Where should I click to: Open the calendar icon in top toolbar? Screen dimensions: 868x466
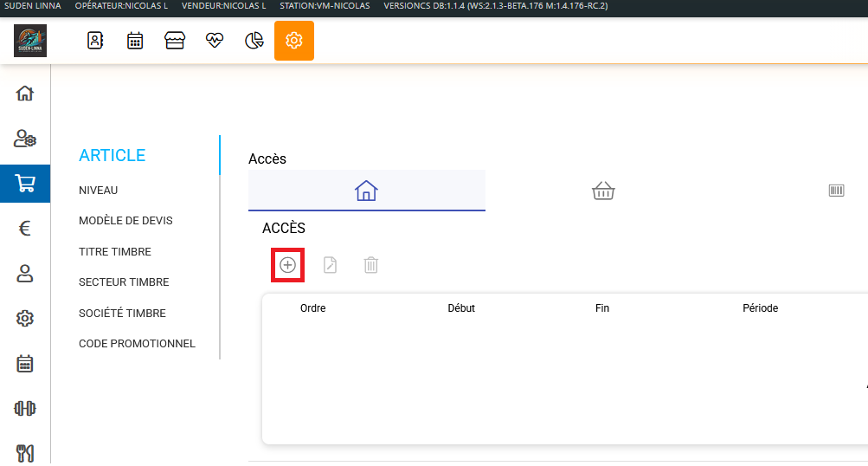click(135, 41)
